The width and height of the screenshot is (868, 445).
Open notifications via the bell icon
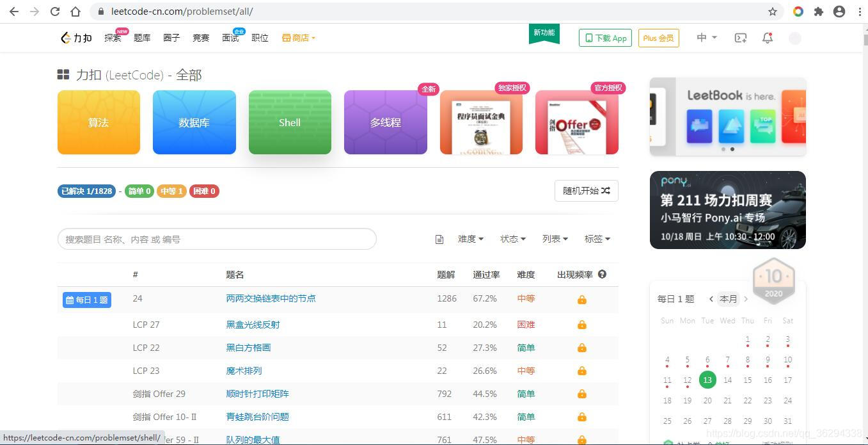[x=767, y=38]
